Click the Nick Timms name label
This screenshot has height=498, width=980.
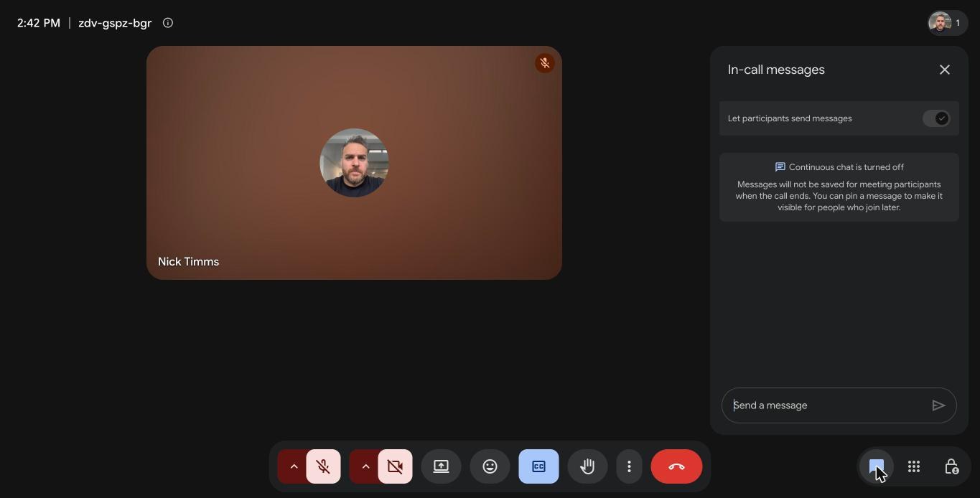tap(188, 262)
